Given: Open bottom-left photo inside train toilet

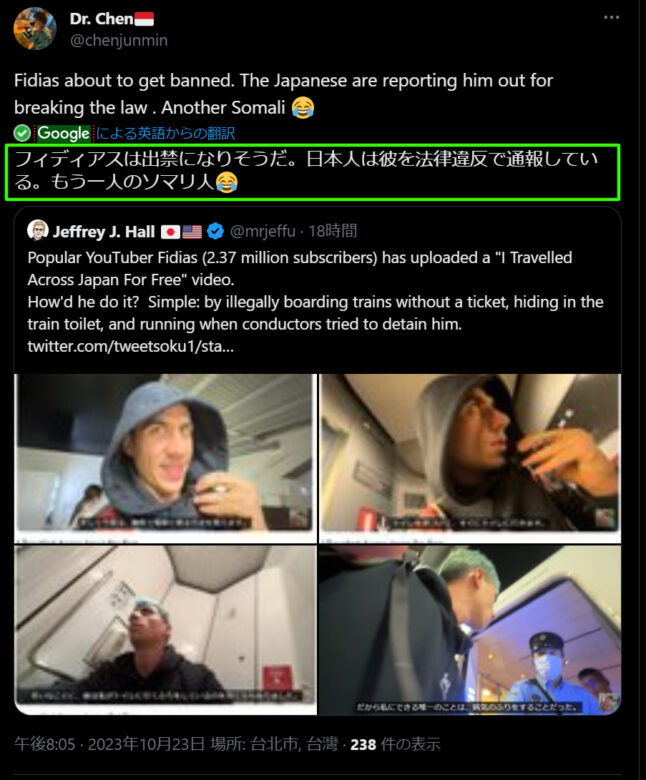Looking at the screenshot, I should [x=165, y=630].
